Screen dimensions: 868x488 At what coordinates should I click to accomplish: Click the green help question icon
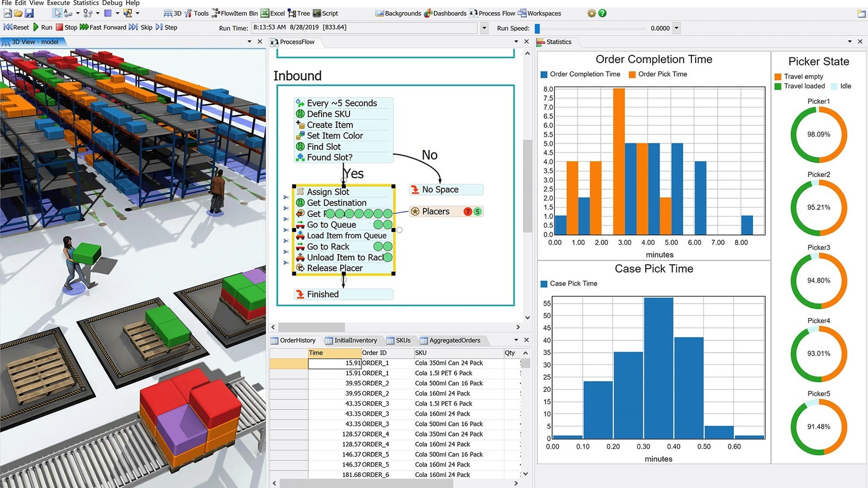pos(602,13)
